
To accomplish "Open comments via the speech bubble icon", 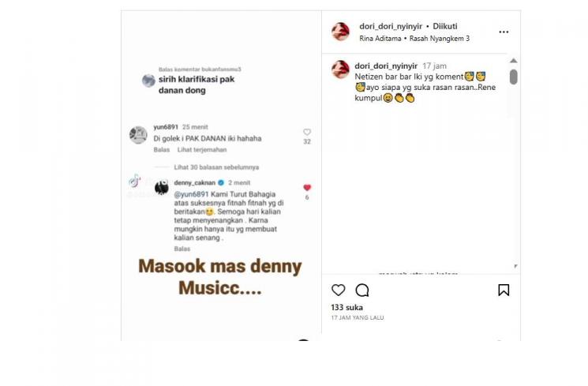I will [362, 290].
